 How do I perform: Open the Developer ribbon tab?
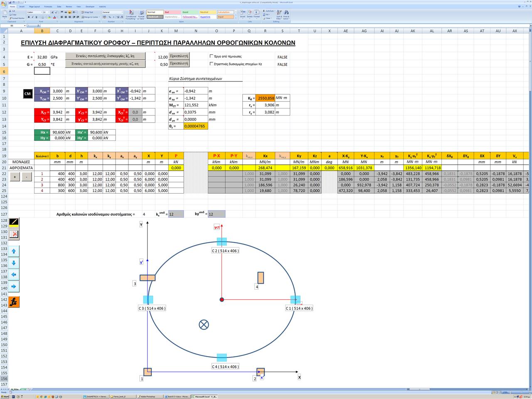point(90,7)
